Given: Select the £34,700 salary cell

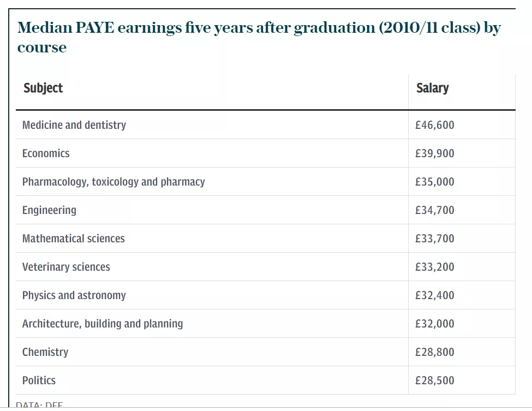Looking at the screenshot, I should [434, 210].
